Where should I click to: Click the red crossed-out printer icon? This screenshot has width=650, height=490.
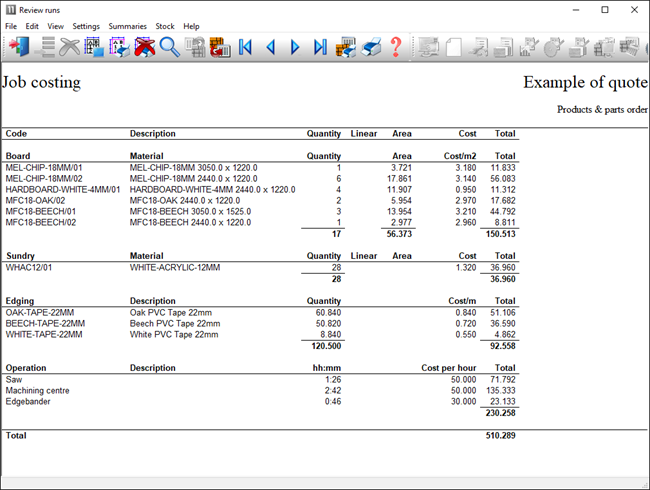point(145,46)
